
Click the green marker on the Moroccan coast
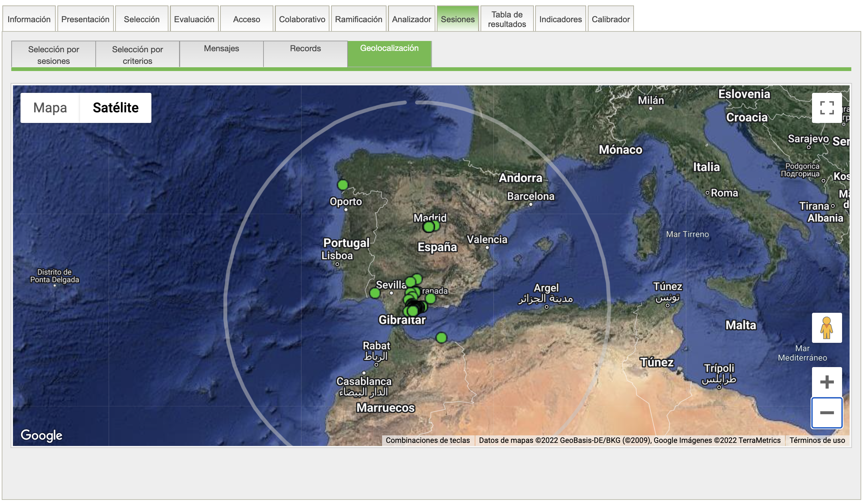click(441, 338)
